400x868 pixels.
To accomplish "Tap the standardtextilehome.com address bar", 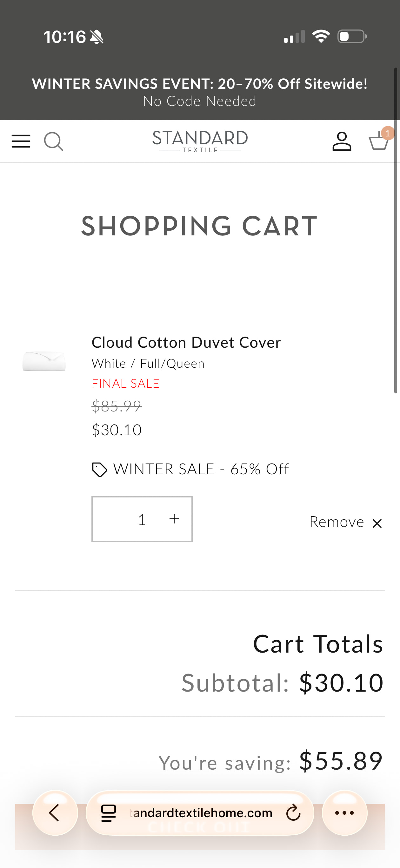I will (201, 813).
